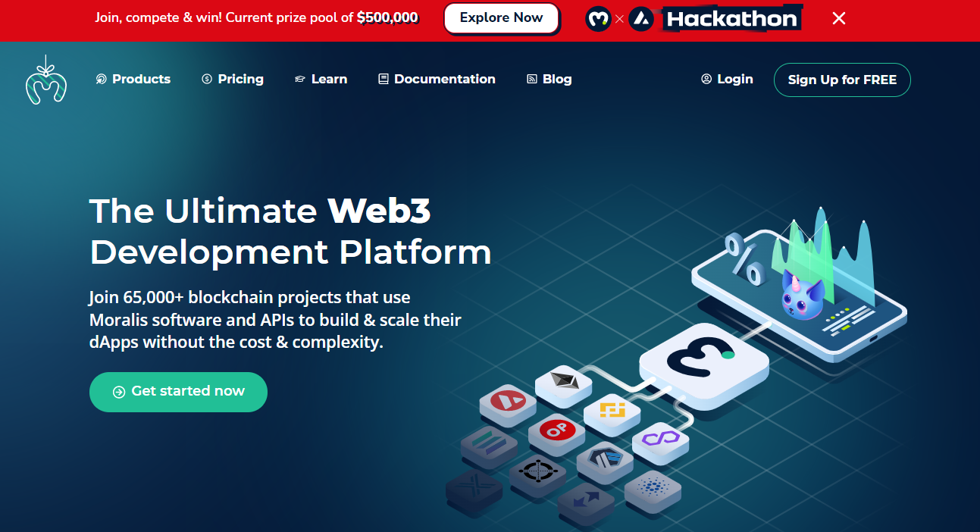The width and height of the screenshot is (980, 532).
Task: Click the Moralis round logo in the banner
Action: (598, 18)
